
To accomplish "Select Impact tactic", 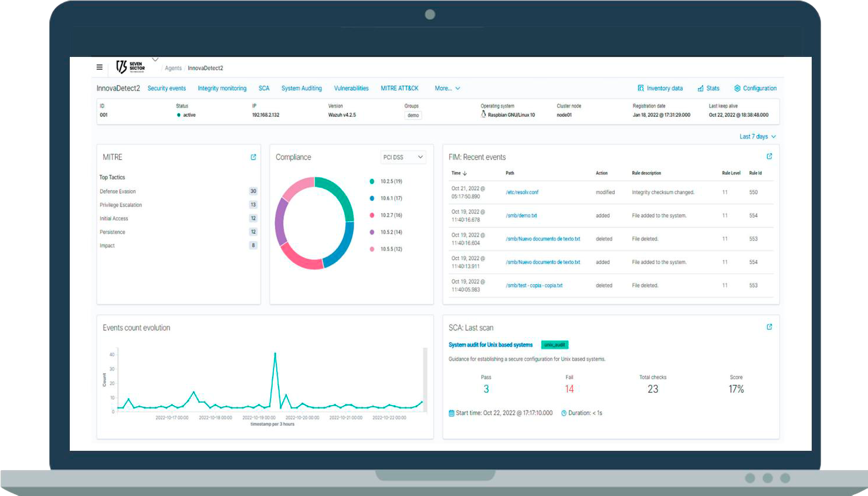I will (x=107, y=245).
